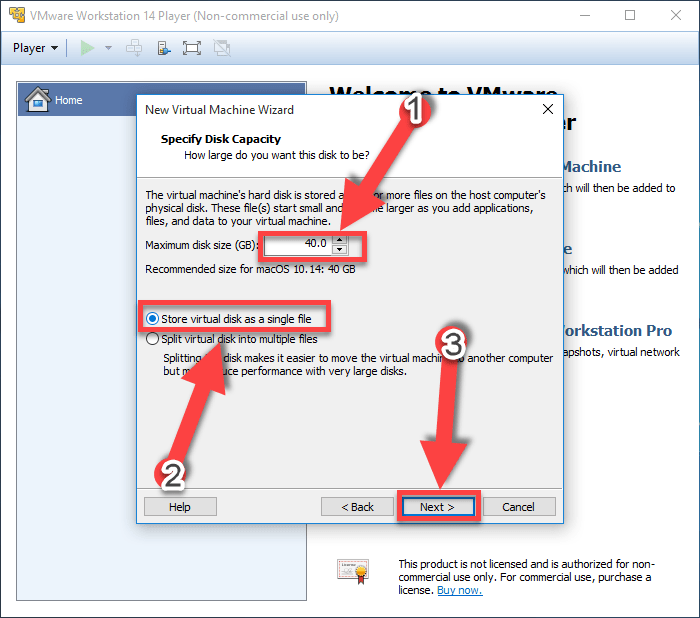Go back with the Back button
The height and width of the screenshot is (618, 700).
(357, 507)
